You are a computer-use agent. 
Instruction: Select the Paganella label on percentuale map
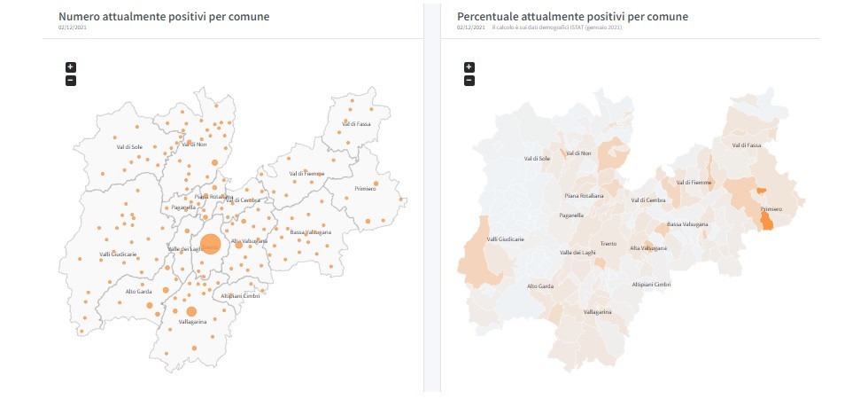pos(571,215)
